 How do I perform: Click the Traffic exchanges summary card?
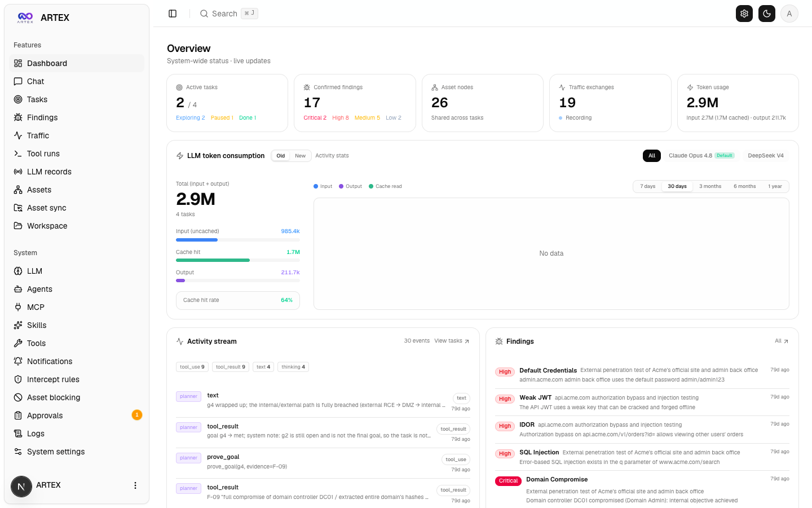click(610, 103)
